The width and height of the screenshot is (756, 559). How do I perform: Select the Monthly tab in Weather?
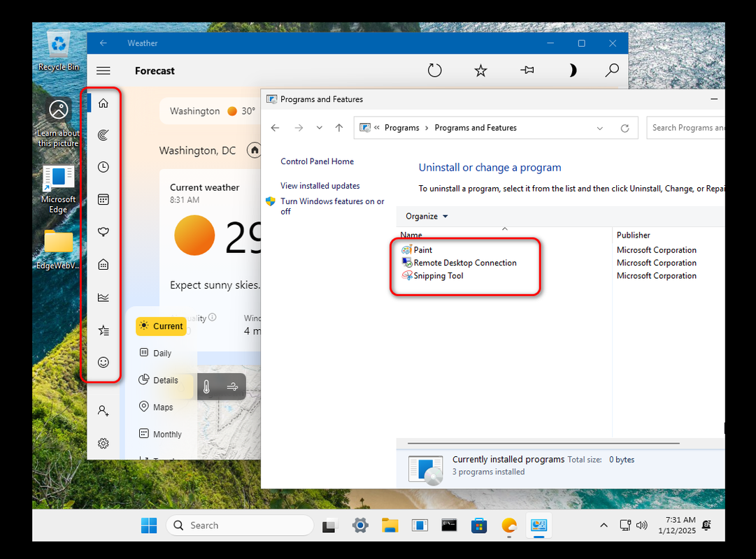point(161,434)
